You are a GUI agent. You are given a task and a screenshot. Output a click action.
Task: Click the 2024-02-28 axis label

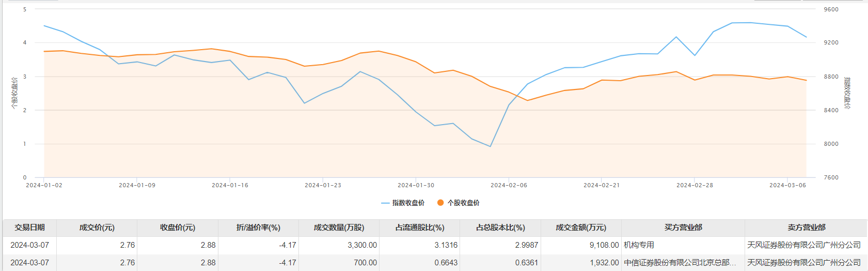pos(695,185)
